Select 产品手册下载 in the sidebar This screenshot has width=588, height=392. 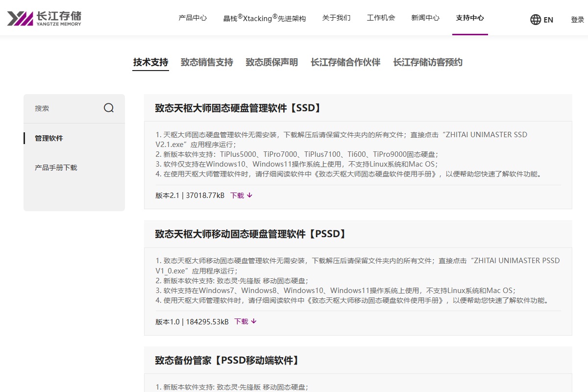pyautogui.click(x=56, y=168)
